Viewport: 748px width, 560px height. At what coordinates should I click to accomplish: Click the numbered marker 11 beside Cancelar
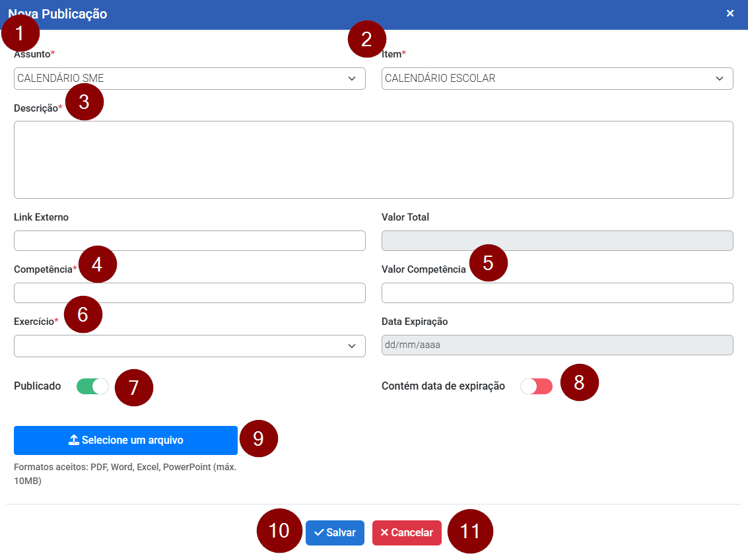[x=470, y=531]
